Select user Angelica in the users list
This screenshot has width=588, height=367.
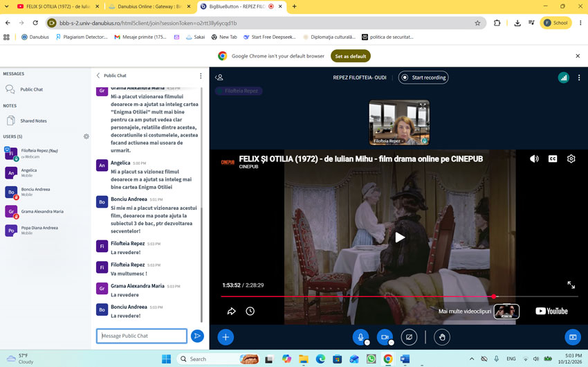point(28,172)
